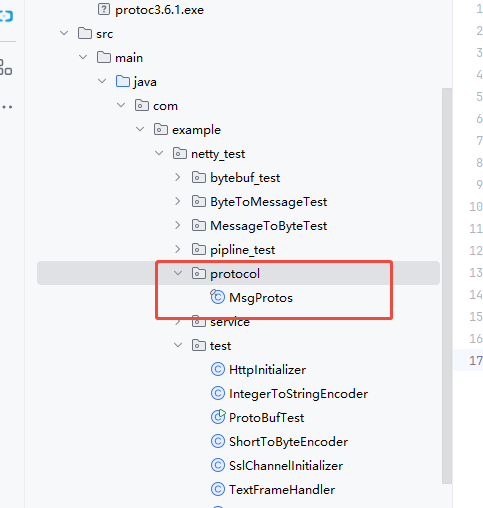Screen dimensions: 483x508
Task: Click editor gutter line number 10
Action: 476,206
